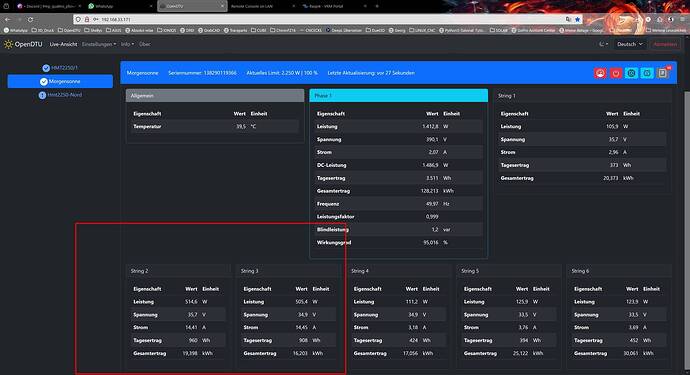Open the IONOS bookmark
This screenshot has height=375, width=690.
[167, 30]
